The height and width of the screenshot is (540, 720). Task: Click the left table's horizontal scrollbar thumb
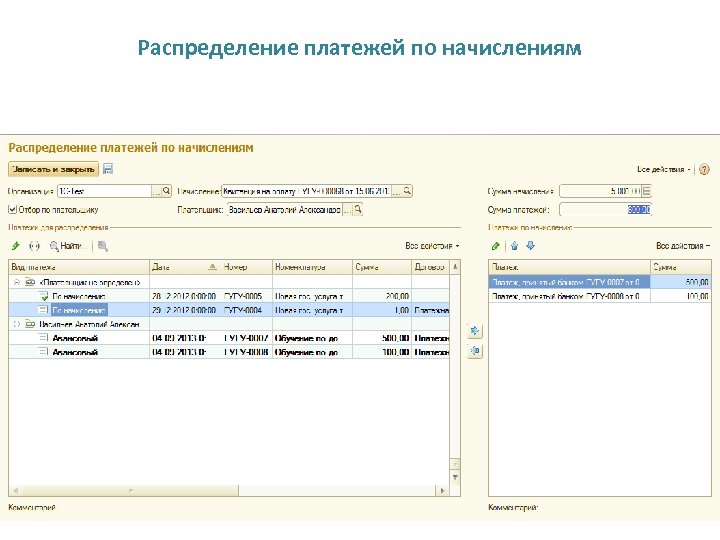[x=130, y=490]
